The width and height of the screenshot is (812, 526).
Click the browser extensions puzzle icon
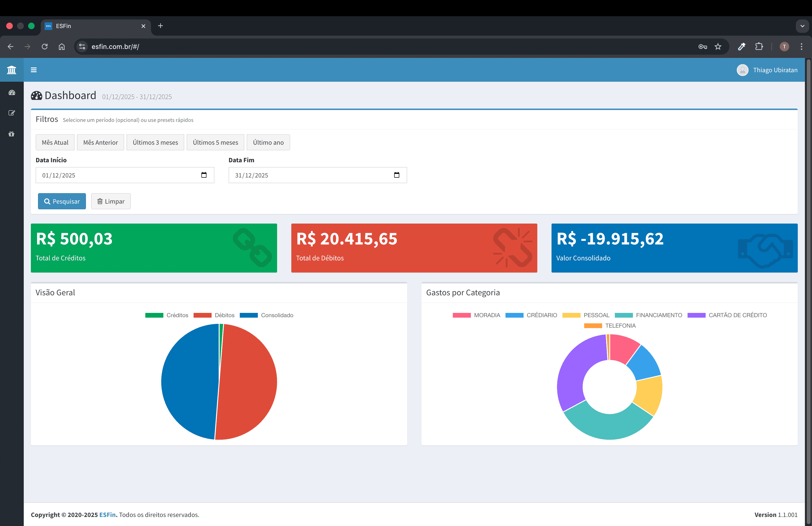pos(759,47)
